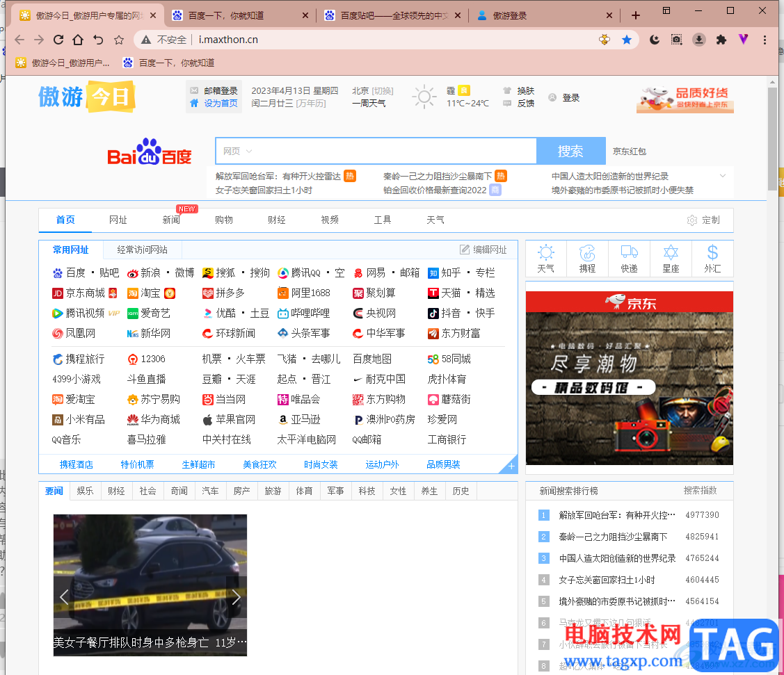Select the 网址 navigation tab

click(x=118, y=220)
